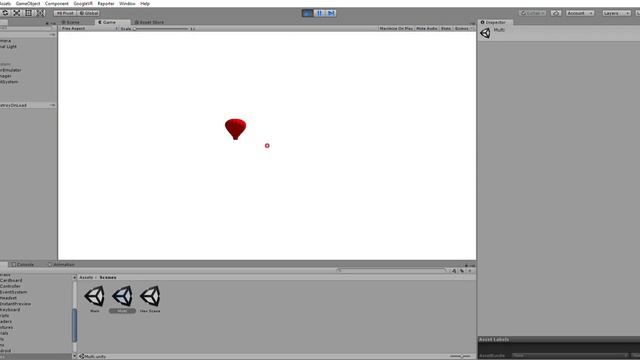Switch to the Asset Store tab
Image resolution: width=640 pixels, height=360 pixels.
pyautogui.click(x=149, y=22)
